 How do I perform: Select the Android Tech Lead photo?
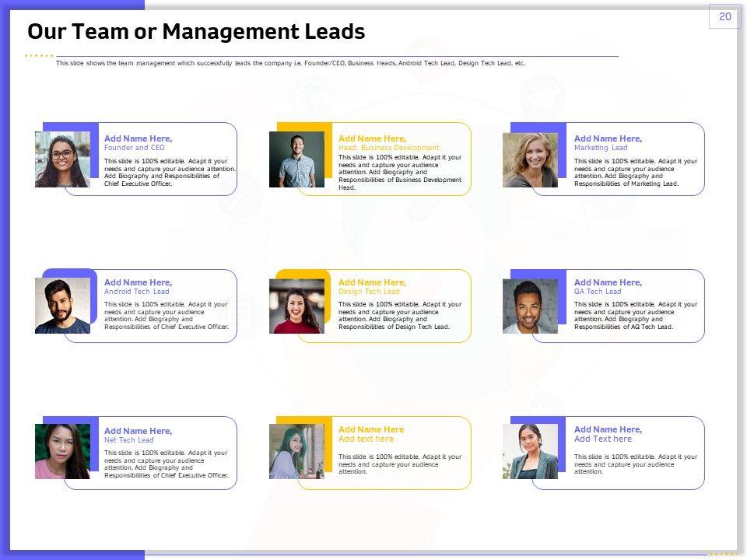click(x=62, y=306)
